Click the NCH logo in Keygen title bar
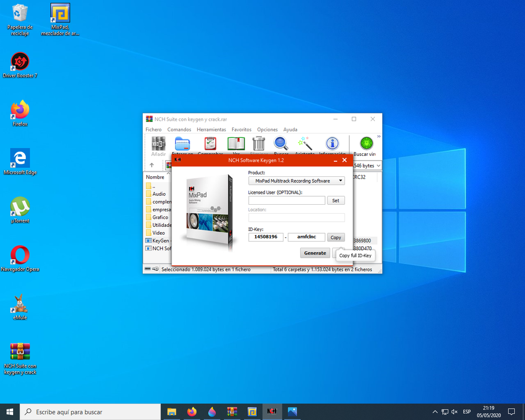 click(177, 160)
